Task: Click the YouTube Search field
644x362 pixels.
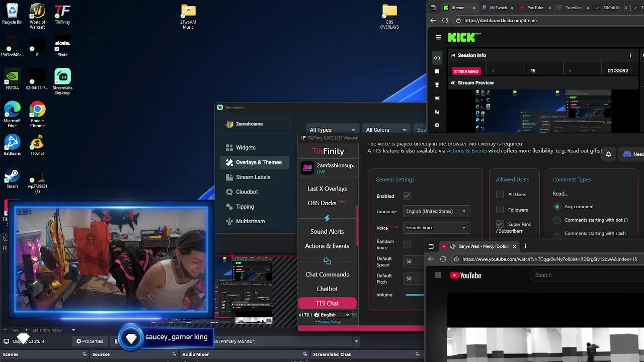Action: tap(587, 275)
